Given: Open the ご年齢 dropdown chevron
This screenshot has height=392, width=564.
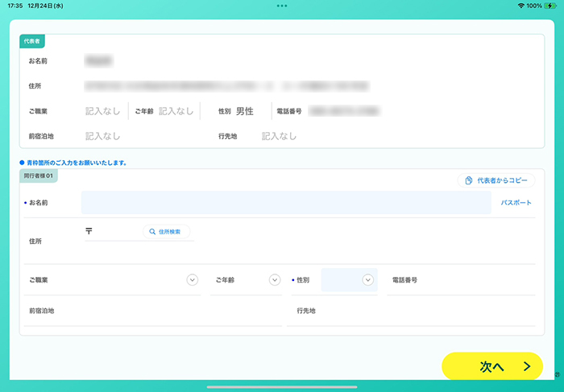Looking at the screenshot, I should (275, 280).
